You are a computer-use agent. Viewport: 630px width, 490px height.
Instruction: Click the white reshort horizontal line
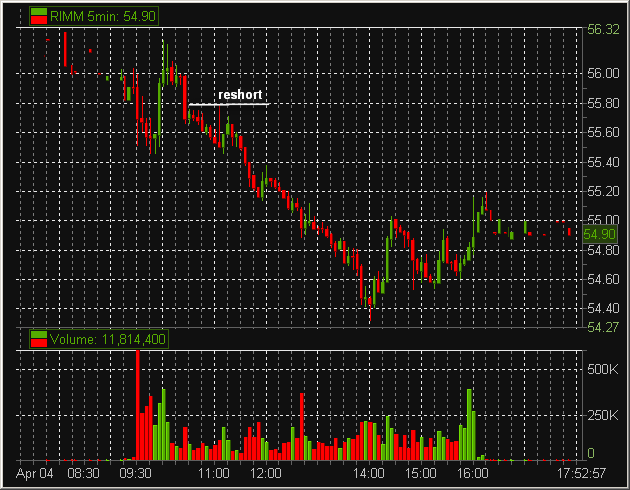[229, 104]
